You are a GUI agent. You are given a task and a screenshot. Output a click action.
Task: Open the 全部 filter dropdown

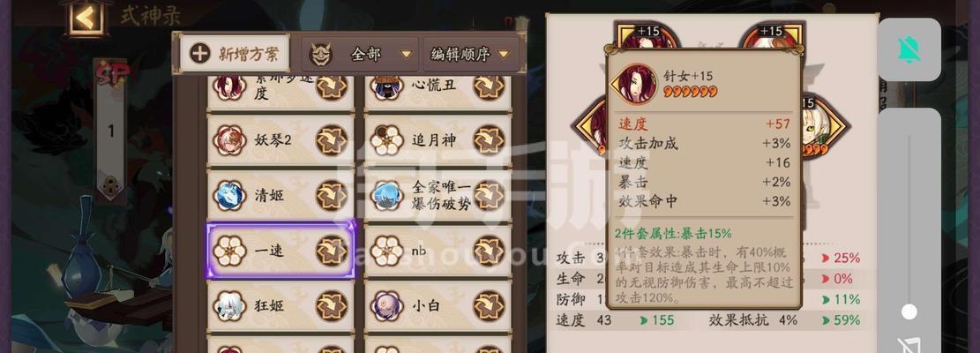[360, 55]
